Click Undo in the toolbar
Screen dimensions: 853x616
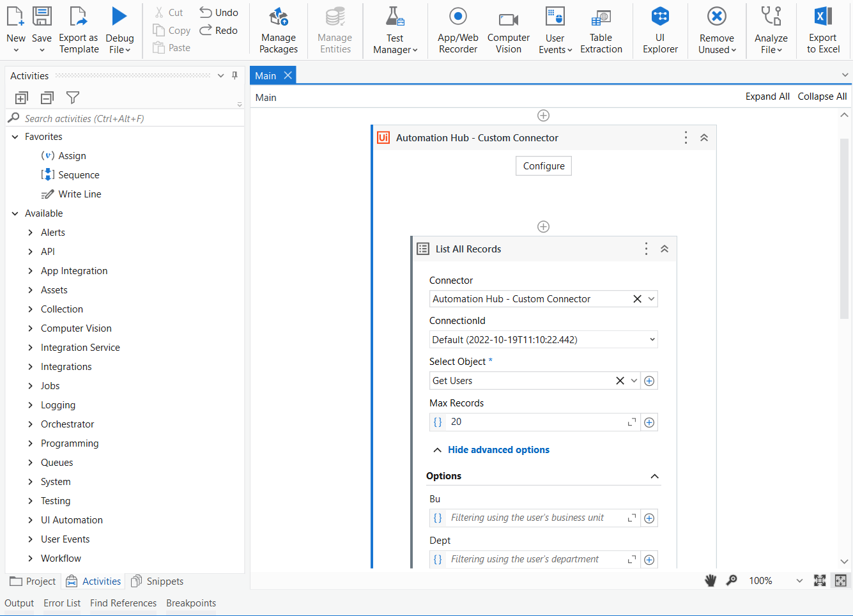[x=219, y=12]
